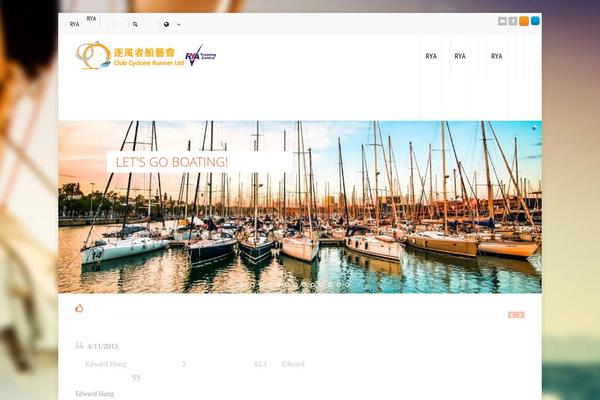Click the thumbs-up icon below the banner

click(79, 308)
